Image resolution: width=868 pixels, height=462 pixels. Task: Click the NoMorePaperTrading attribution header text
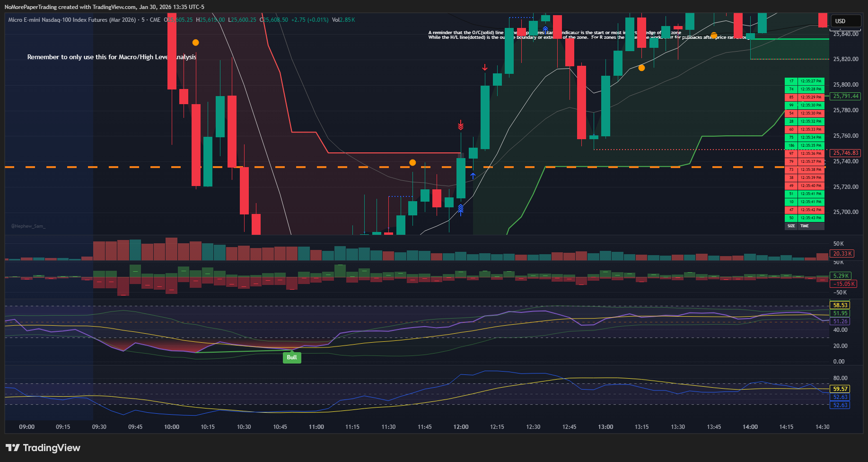104,7
